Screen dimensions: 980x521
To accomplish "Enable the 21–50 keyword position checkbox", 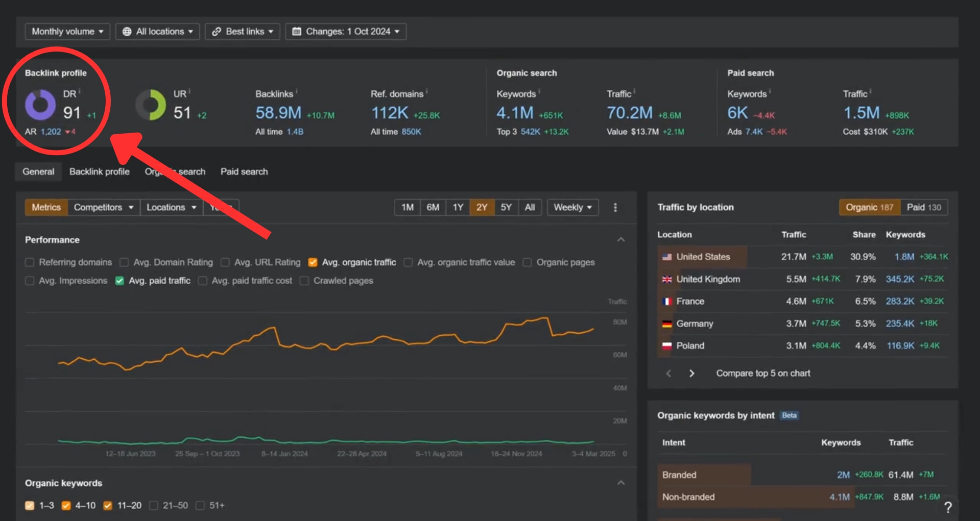I will 153,505.
